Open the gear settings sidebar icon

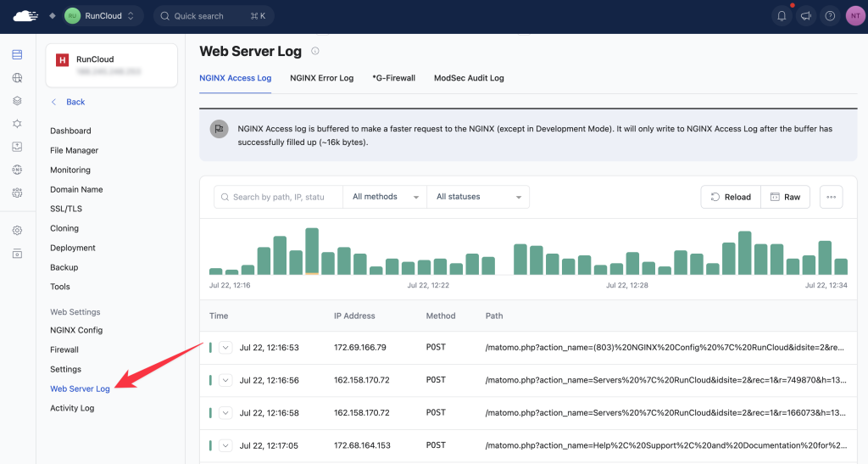pyautogui.click(x=17, y=231)
